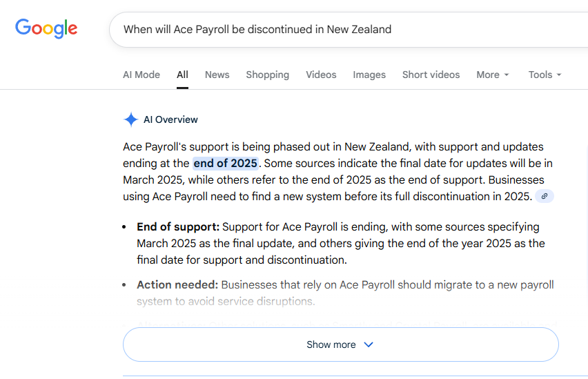Switch to the AI Mode tab
This screenshot has width=588, height=379.
(141, 75)
